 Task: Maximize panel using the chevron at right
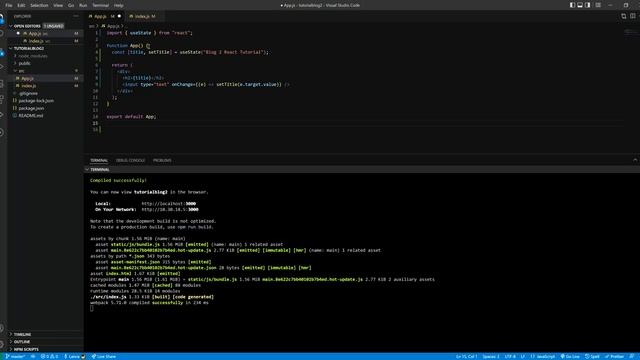pos(635,160)
